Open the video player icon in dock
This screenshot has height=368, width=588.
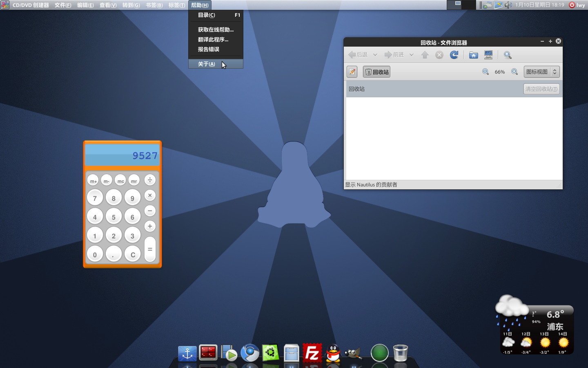[229, 353]
